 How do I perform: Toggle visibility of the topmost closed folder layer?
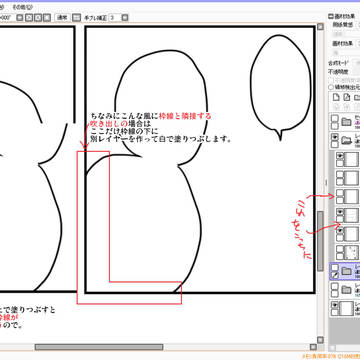click(x=335, y=118)
